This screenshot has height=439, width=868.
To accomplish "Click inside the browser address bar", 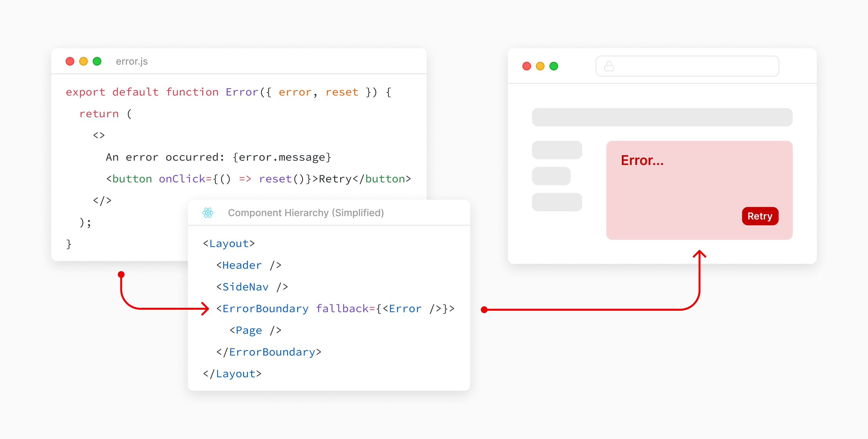I will [x=694, y=66].
